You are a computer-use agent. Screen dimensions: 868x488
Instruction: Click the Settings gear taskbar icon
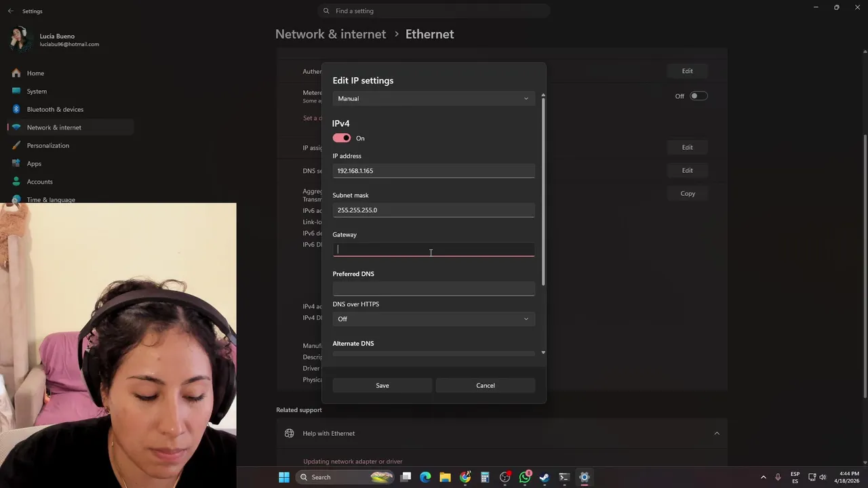[x=584, y=477]
